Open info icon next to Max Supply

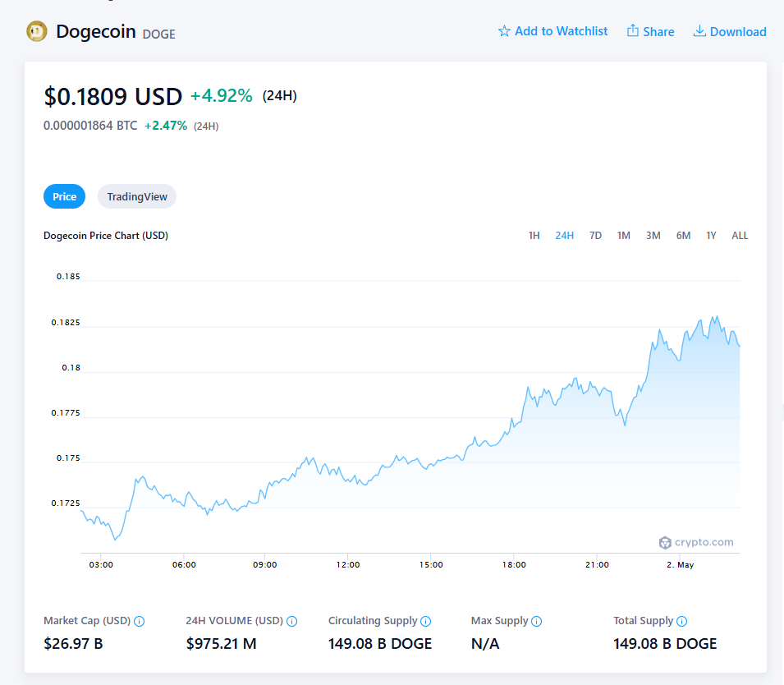click(x=537, y=621)
